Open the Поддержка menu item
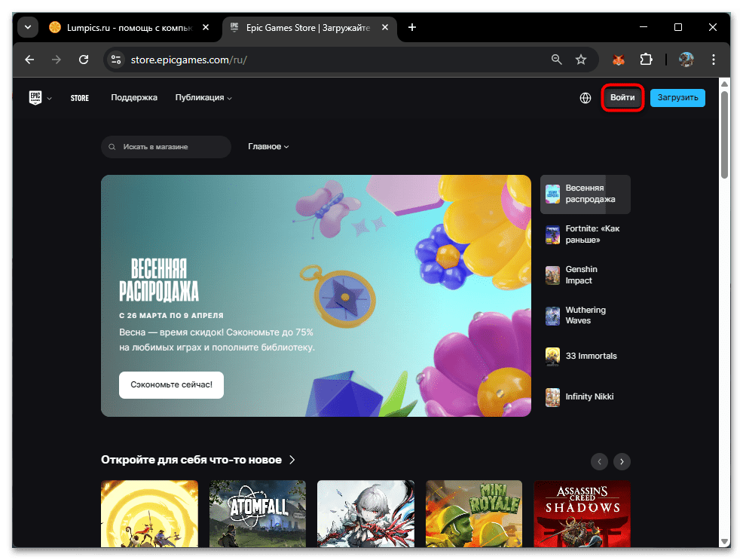Viewport: 743px width, 560px height. tap(134, 97)
